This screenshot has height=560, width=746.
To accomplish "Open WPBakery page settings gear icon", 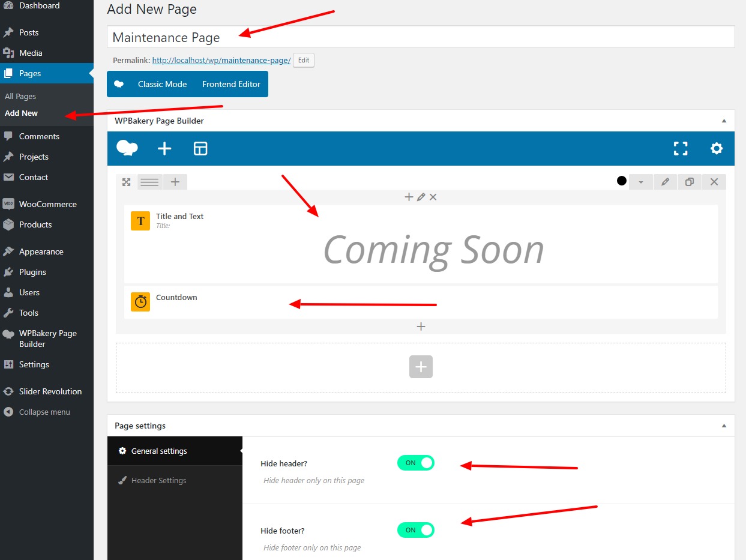I will point(716,149).
